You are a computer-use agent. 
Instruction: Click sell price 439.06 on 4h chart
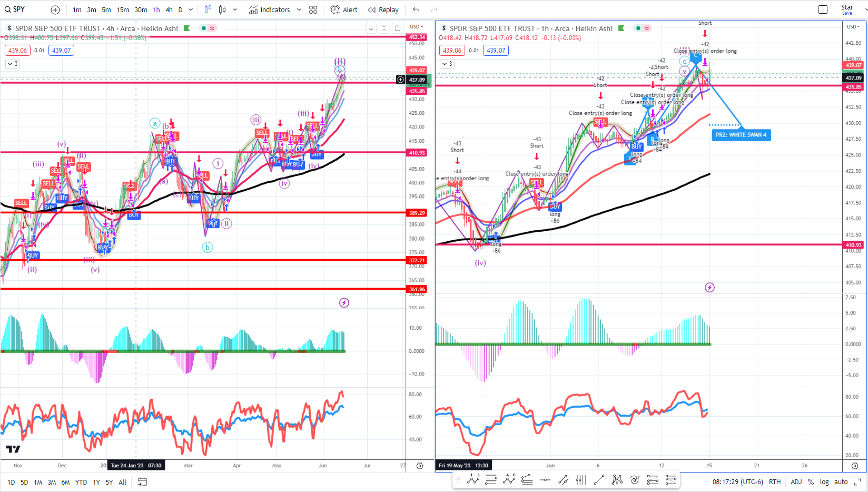tap(17, 51)
